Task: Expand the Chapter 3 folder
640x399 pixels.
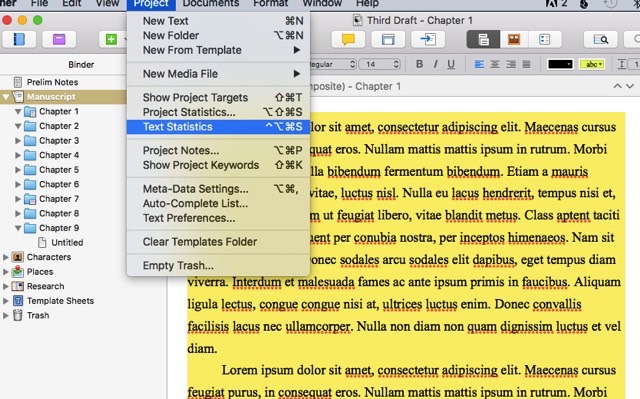Action: pyautogui.click(x=18, y=141)
